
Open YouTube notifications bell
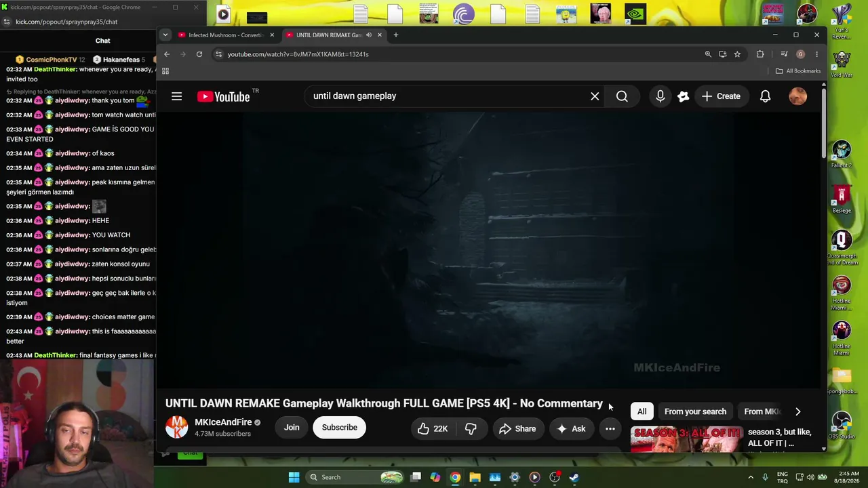tap(765, 96)
